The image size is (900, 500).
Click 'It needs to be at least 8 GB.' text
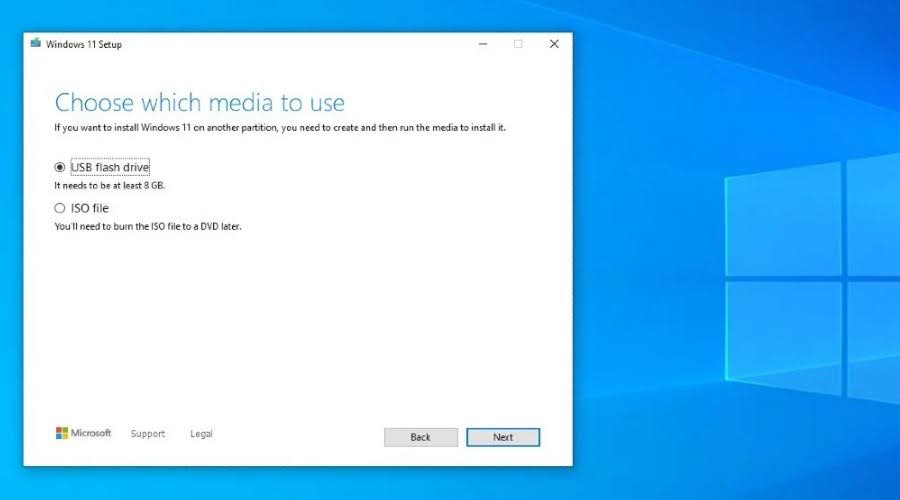pos(110,185)
